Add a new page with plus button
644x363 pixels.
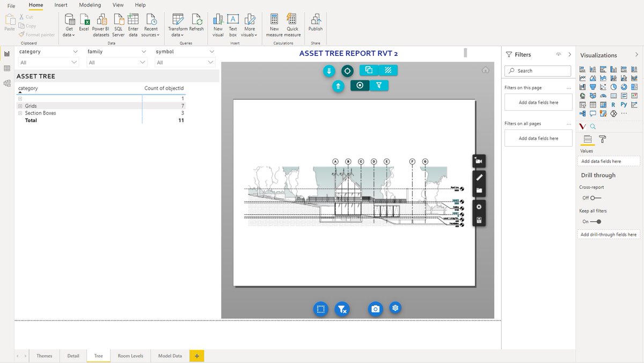coord(196,356)
